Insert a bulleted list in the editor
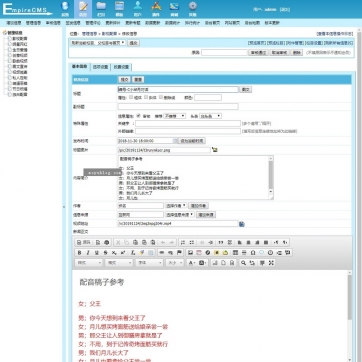The height and width of the screenshot is (362, 362). point(192,242)
